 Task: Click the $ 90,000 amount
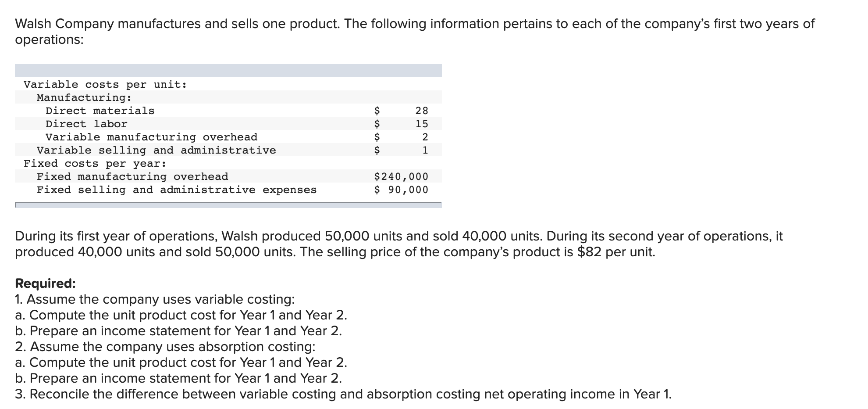click(401, 190)
